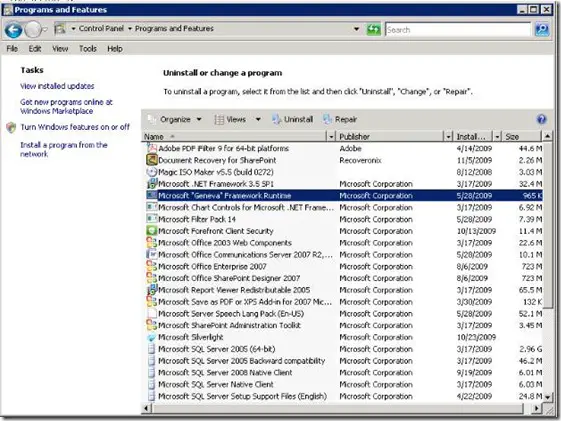Image resolution: width=561 pixels, height=421 pixels.
Task: Expand the address bar history dropdown
Action: (356, 29)
